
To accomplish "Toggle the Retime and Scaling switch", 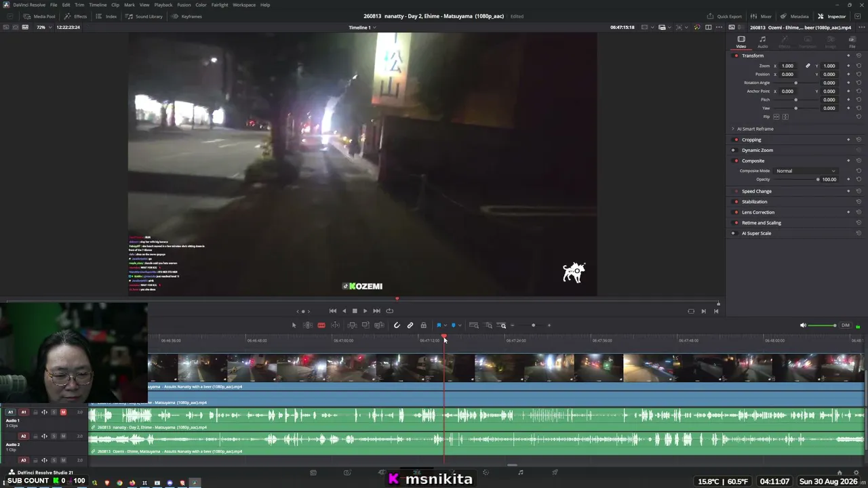I will pos(736,222).
